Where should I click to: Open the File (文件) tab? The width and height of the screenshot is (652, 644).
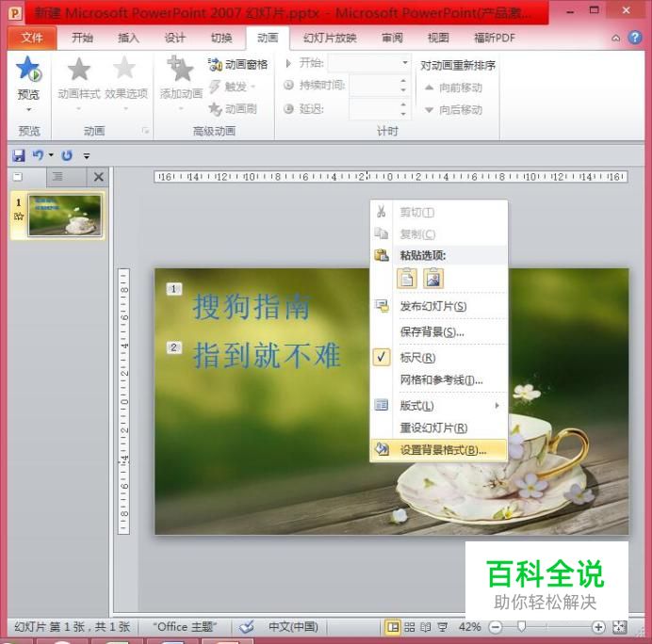[x=32, y=38]
